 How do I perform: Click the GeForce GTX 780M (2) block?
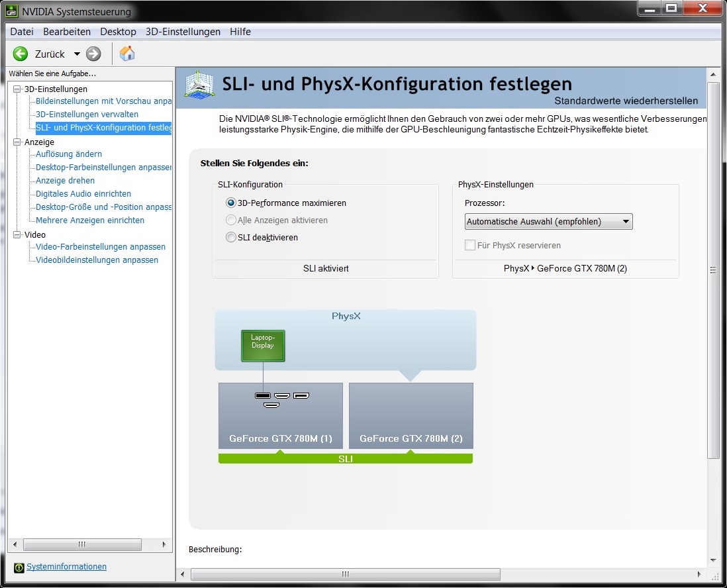click(411, 415)
